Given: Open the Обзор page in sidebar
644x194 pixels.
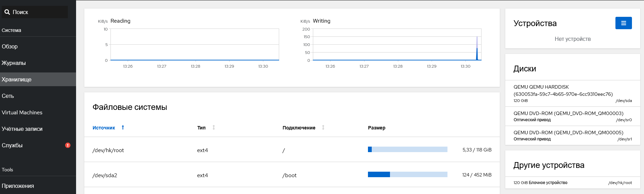Looking at the screenshot, I should [10, 46].
